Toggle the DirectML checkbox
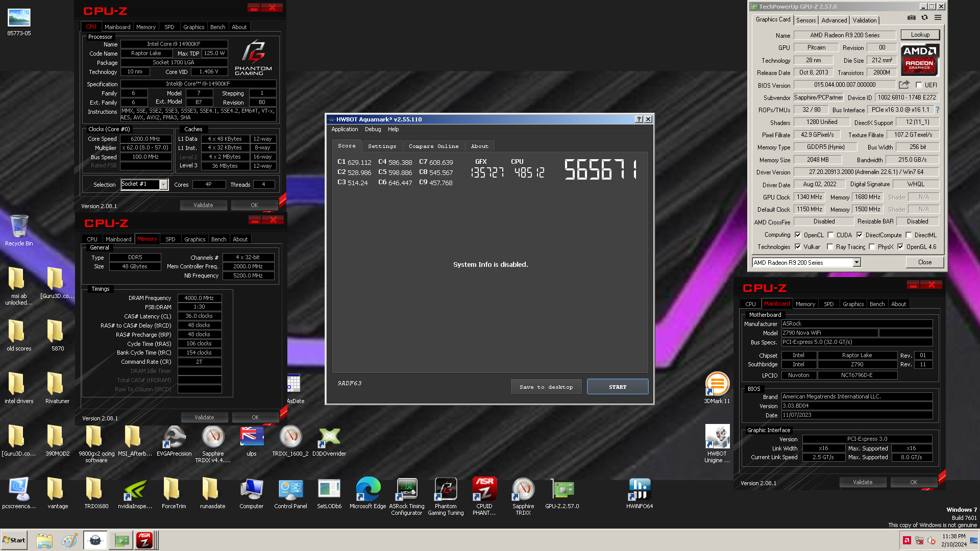This screenshot has width=980, height=551. (x=909, y=235)
